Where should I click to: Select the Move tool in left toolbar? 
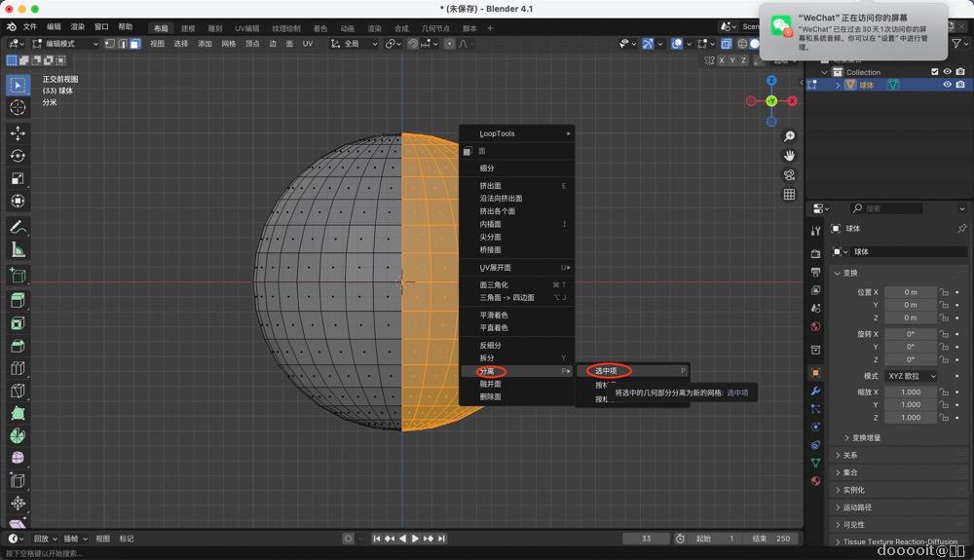pyautogui.click(x=18, y=132)
